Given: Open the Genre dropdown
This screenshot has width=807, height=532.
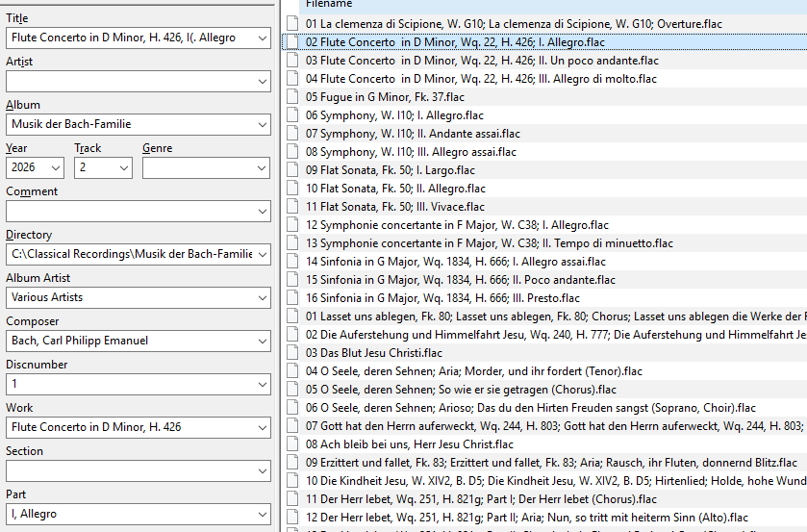Looking at the screenshot, I should tap(263, 168).
